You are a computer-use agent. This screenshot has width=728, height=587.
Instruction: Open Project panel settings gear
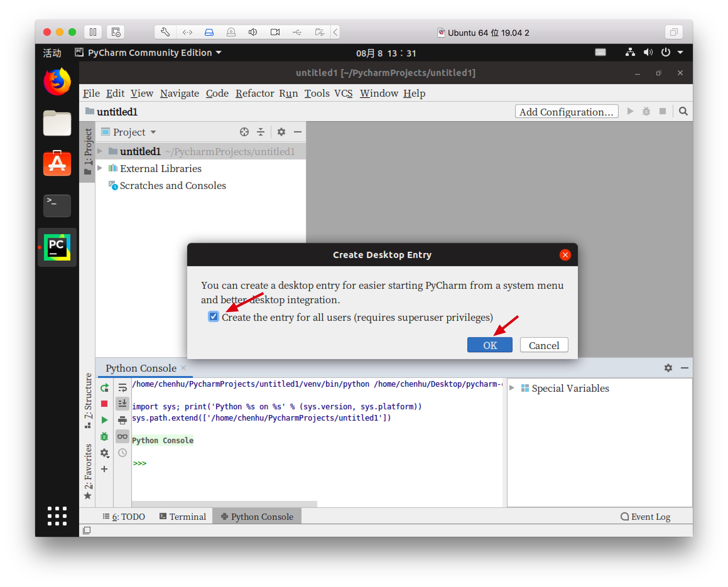point(281,132)
